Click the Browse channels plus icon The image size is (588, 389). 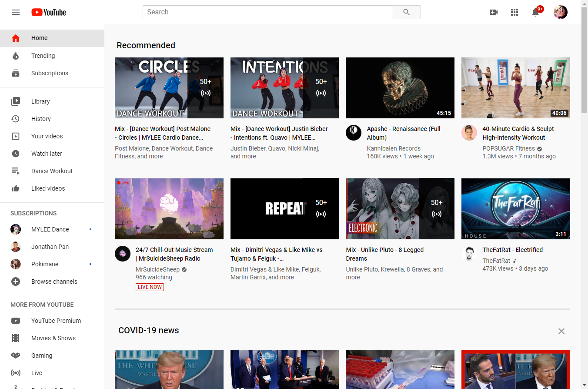point(16,282)
